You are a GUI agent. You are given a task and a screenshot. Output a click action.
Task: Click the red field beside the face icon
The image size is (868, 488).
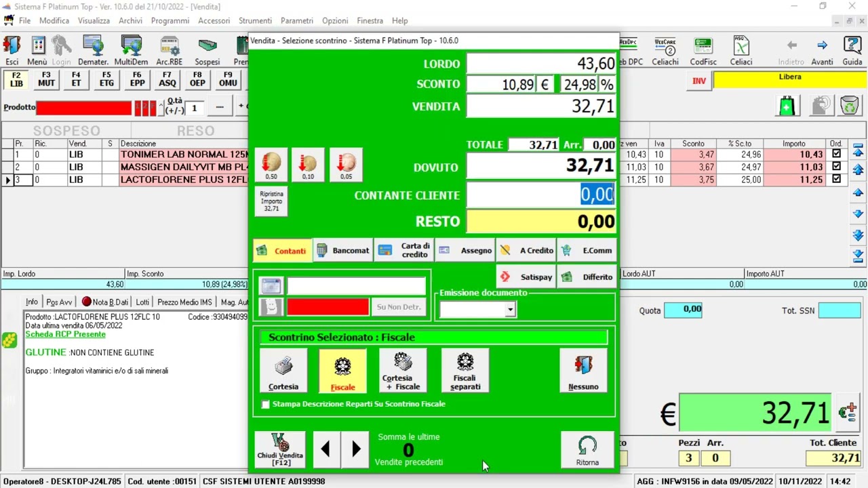[x=328, y=307]
